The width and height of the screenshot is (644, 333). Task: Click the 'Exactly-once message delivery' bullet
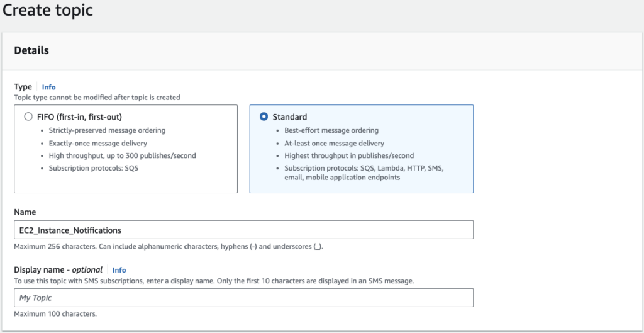click(x=99, y=143)
